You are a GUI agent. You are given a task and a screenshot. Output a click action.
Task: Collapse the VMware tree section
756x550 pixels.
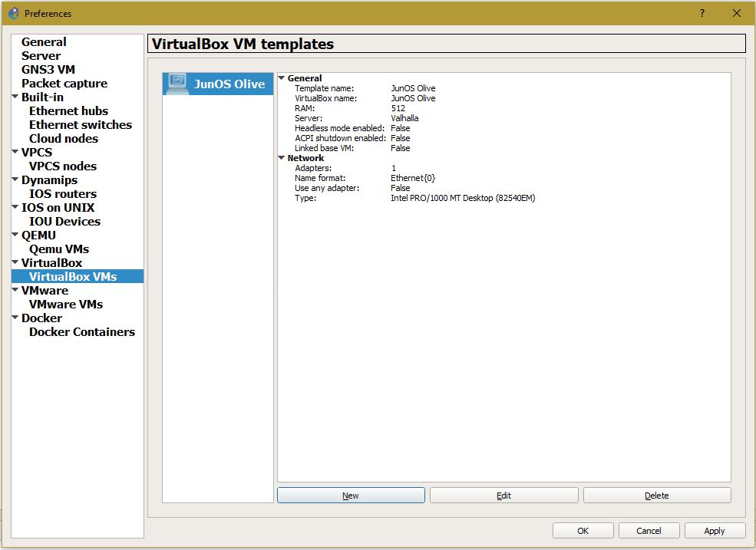tap(15, 290)
